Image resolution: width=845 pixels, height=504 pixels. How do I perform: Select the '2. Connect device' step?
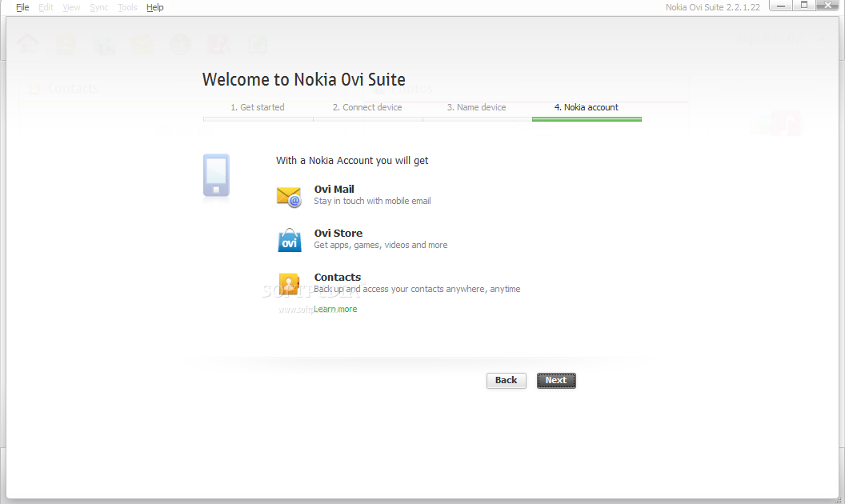coord(367,107)
